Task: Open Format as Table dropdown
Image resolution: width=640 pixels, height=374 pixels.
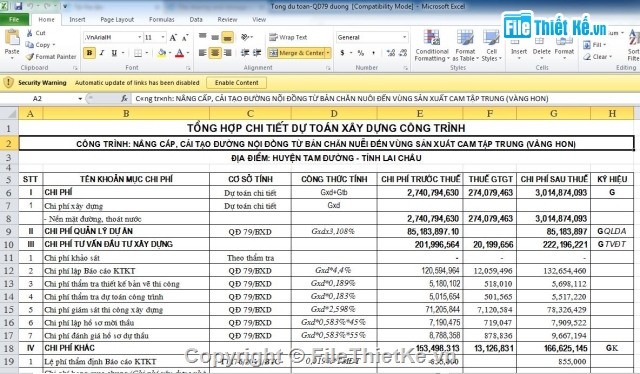Action: (x=465, y=46)
